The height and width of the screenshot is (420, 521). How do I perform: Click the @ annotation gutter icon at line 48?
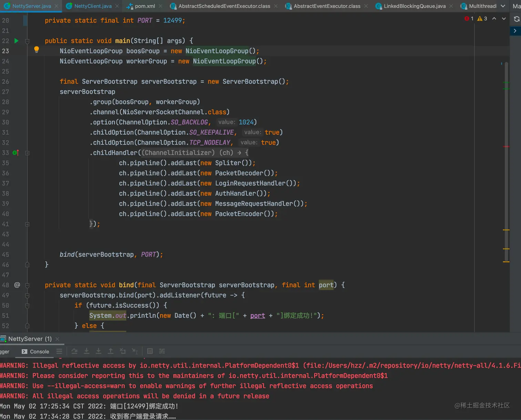pos(17,285)
